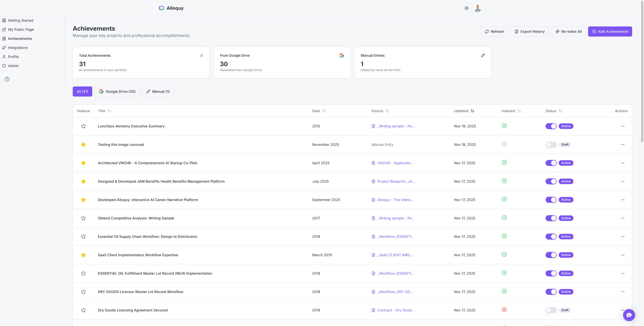
Task: Click the Manual Entries pencil icon
Action: (x=483, y=55)
